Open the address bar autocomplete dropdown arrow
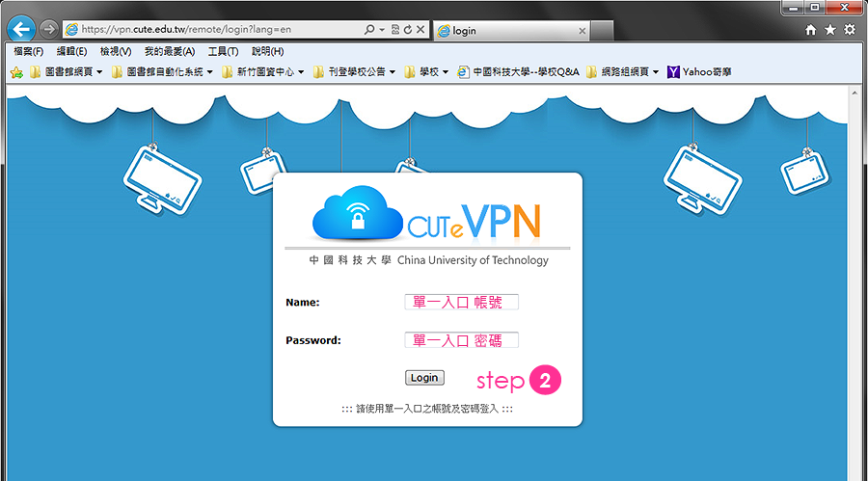 382,30
